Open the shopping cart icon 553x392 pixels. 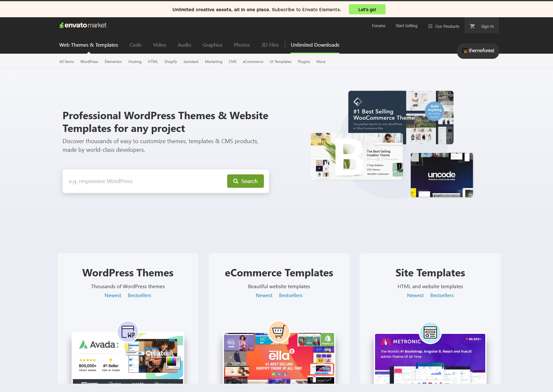pos(472,26)
